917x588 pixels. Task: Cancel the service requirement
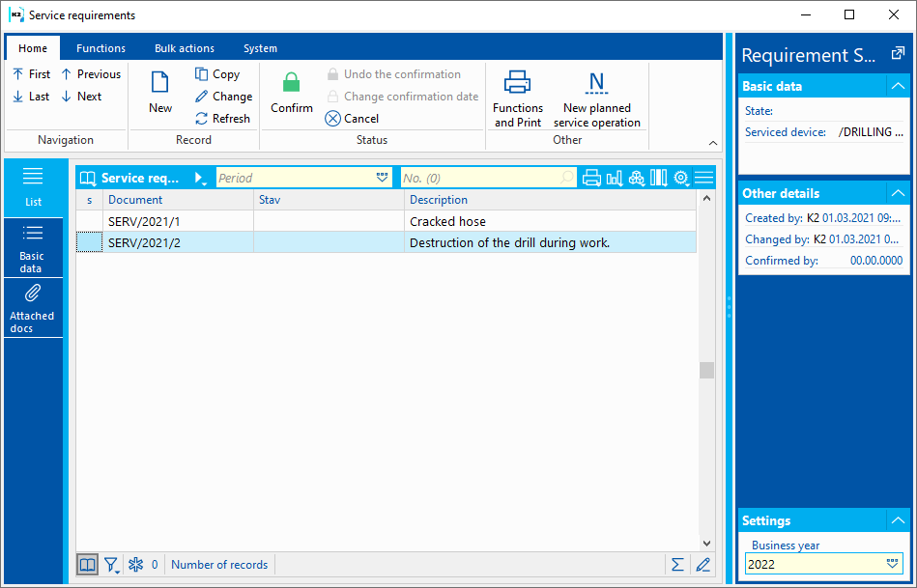pos(352,119)
